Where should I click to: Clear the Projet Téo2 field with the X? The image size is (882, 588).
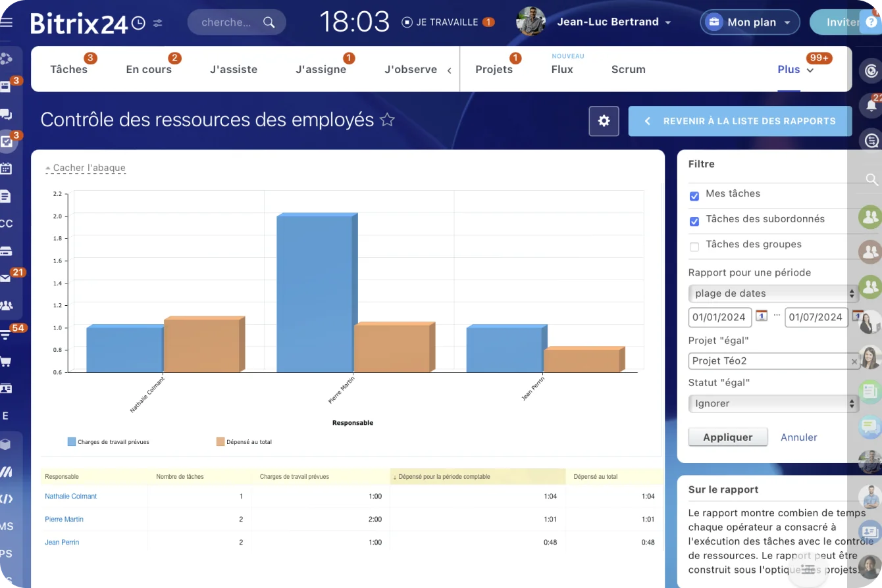pyautogui.click(x=854, y=360)
